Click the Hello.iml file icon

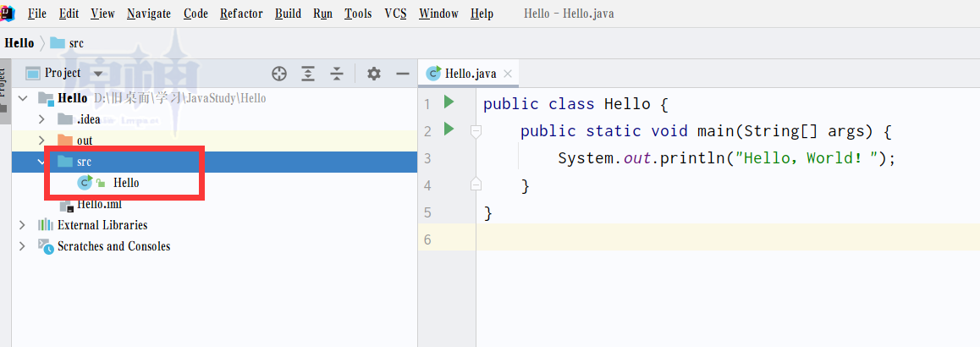click(x=66, y=206)
